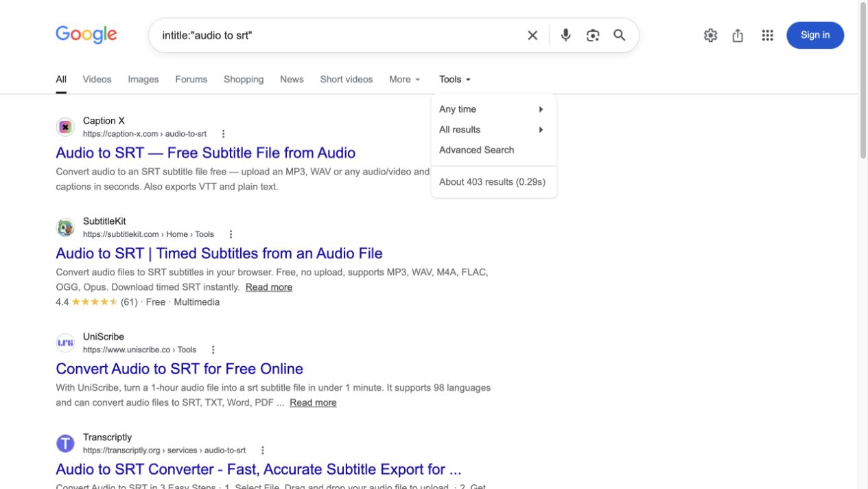Open more options for UniScribe result

tap(213, 350)
